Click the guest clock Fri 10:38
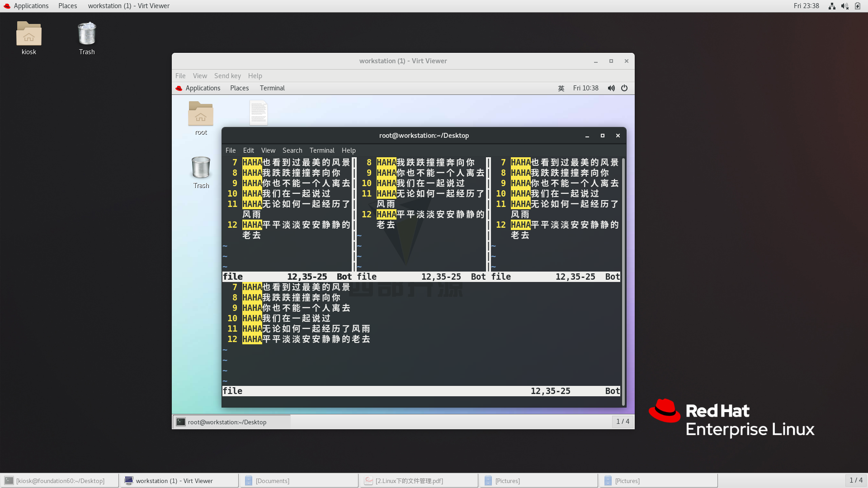The height and width of the screenshot is (488, 868). coord(585,88)
